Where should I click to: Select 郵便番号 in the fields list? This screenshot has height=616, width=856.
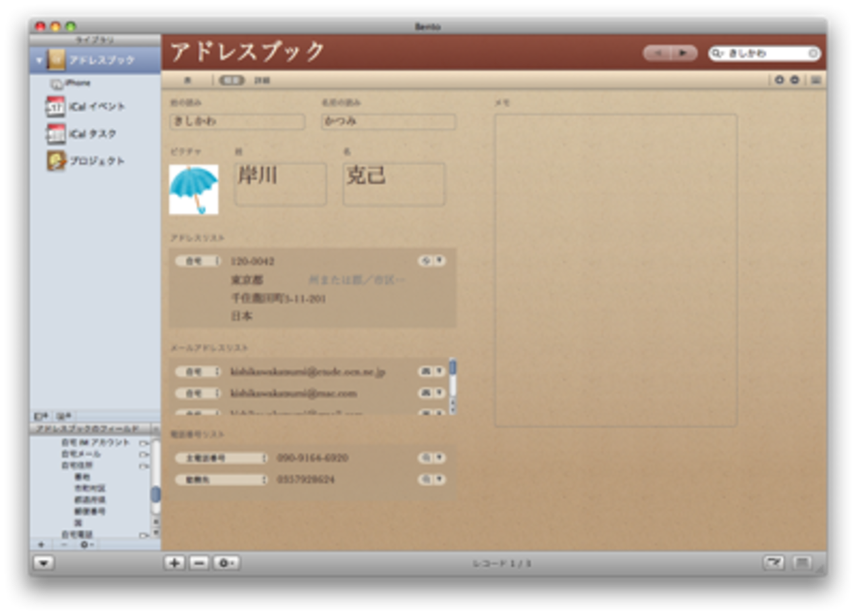(x=90, y=511)
